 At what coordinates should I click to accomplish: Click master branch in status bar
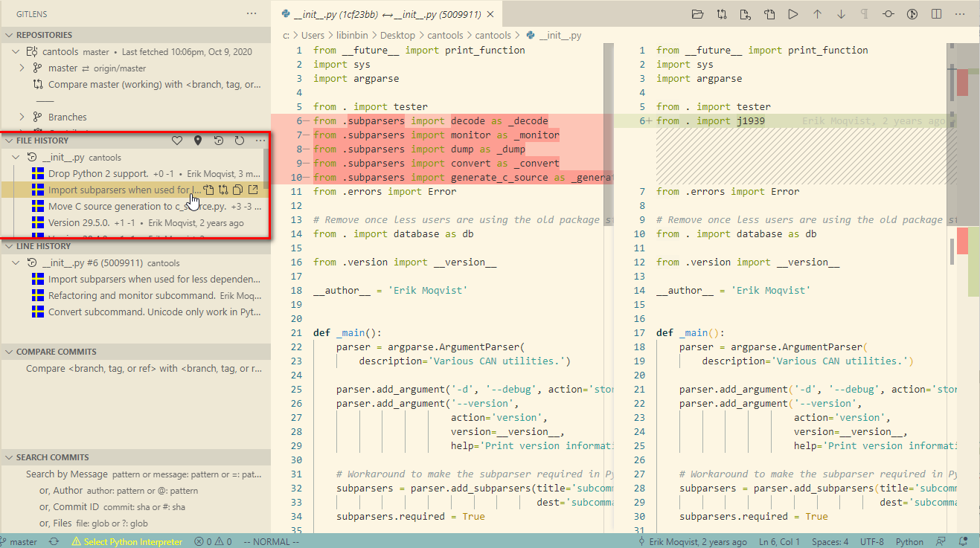pos(20,541)
